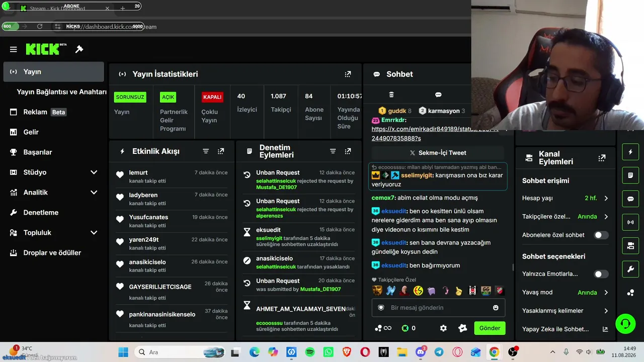Click the badge icon beside Gönder
This screenshot has width=644, height=362.
pyautogui.click(x=463, y=328)
